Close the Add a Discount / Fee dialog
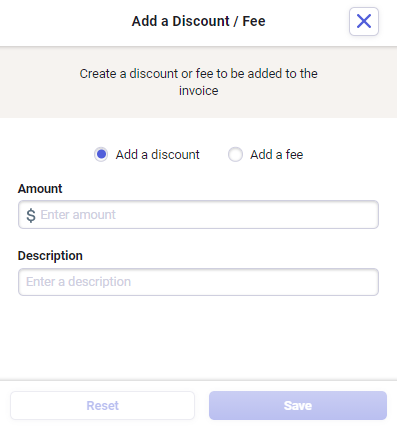 (x=364, y=21)
